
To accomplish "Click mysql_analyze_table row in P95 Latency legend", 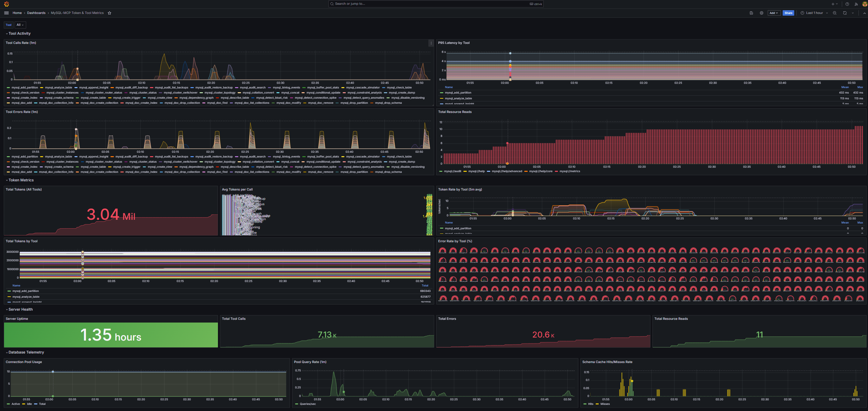I will [651, 98].
